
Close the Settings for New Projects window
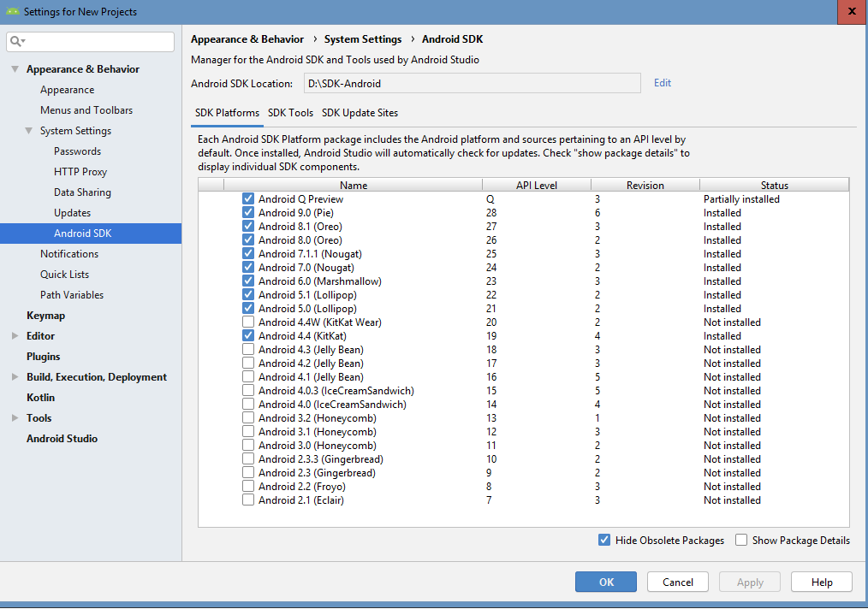(x=853, y=12)
